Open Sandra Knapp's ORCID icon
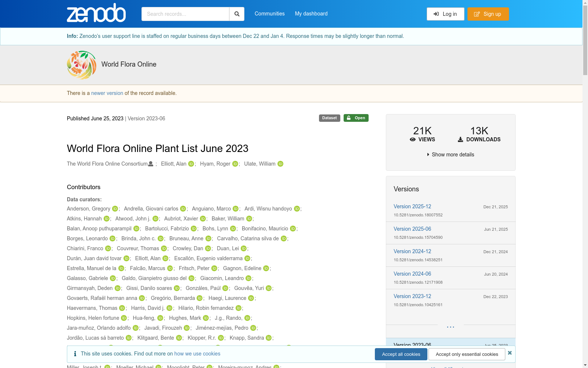This screenshot has width=588, height=368. click(269, 338)
